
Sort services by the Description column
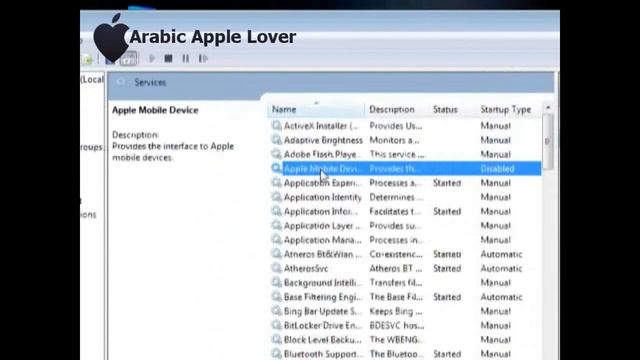click(x=397, y=109)
